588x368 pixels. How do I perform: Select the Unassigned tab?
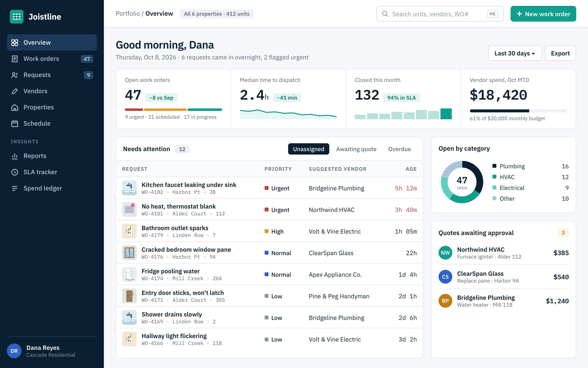(308, 149)
